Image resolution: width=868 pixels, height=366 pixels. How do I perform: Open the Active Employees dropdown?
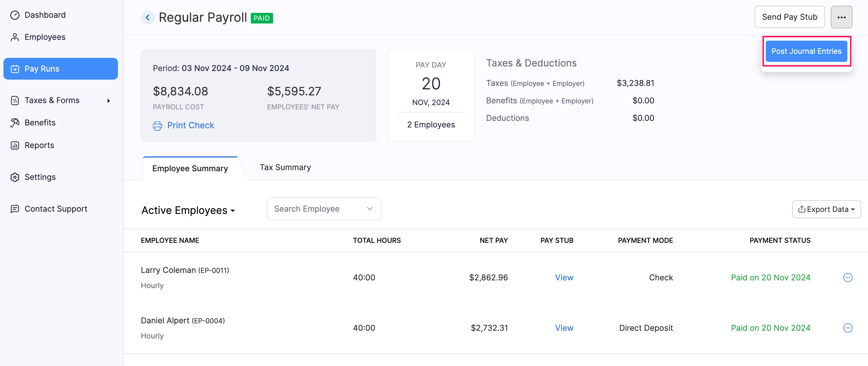click(189, 210)
